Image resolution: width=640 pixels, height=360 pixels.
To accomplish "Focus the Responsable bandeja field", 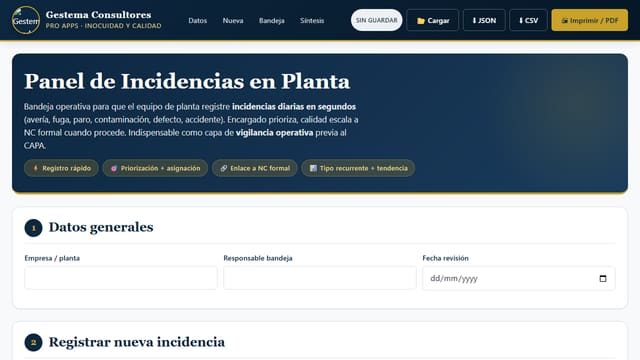I will [320, 278].
